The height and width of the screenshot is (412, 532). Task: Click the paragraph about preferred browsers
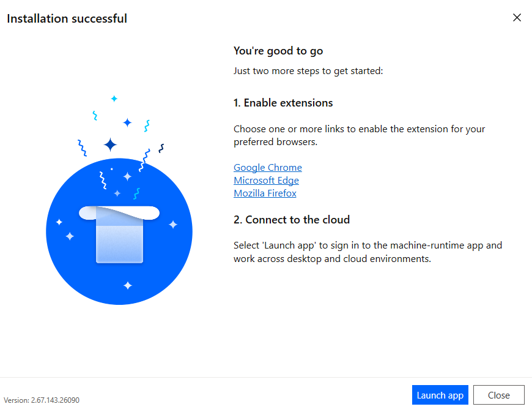(360, 135)
